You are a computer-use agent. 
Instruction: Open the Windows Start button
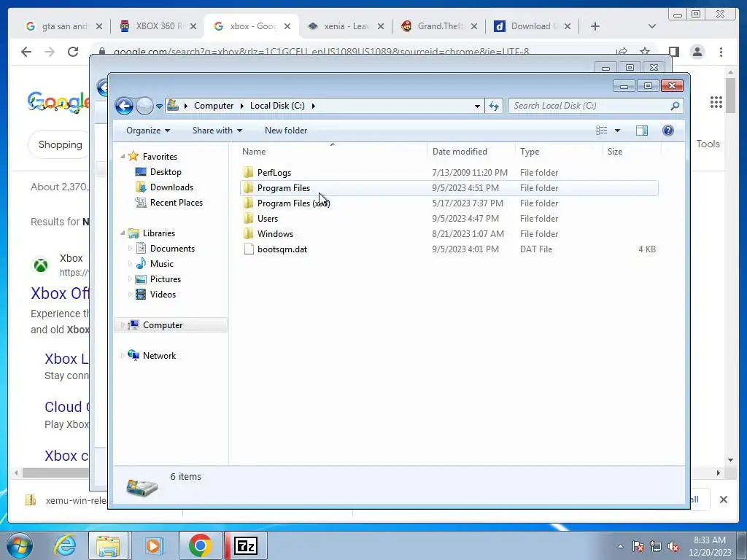(20, 545)
